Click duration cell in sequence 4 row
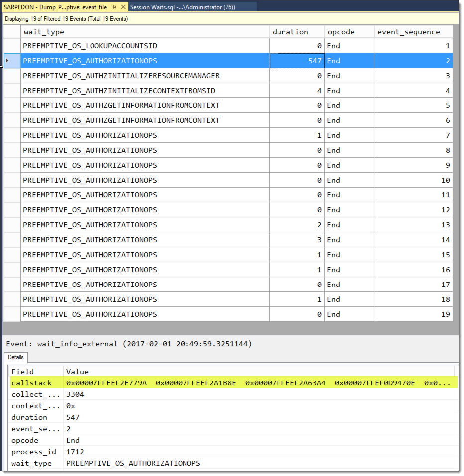This screenshot has height=476, width=464. tap(297, 91)
